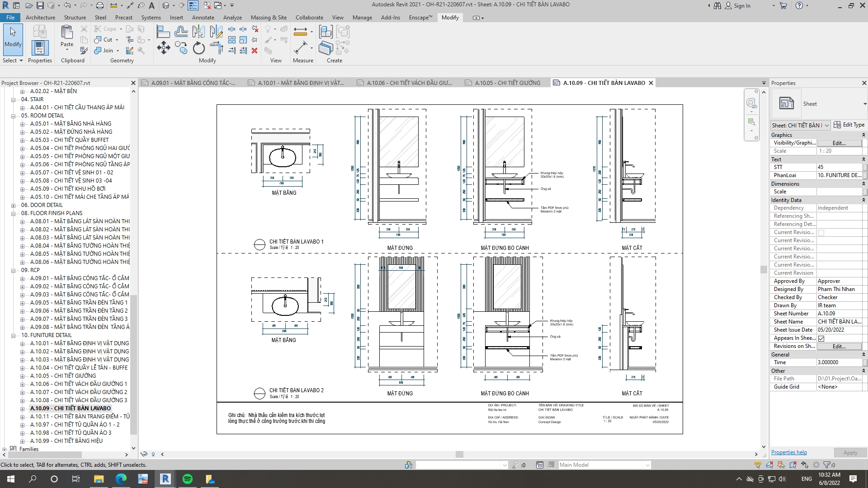
Task: Open the Aligned Dimension measure tool
Action: pos(300,47)
